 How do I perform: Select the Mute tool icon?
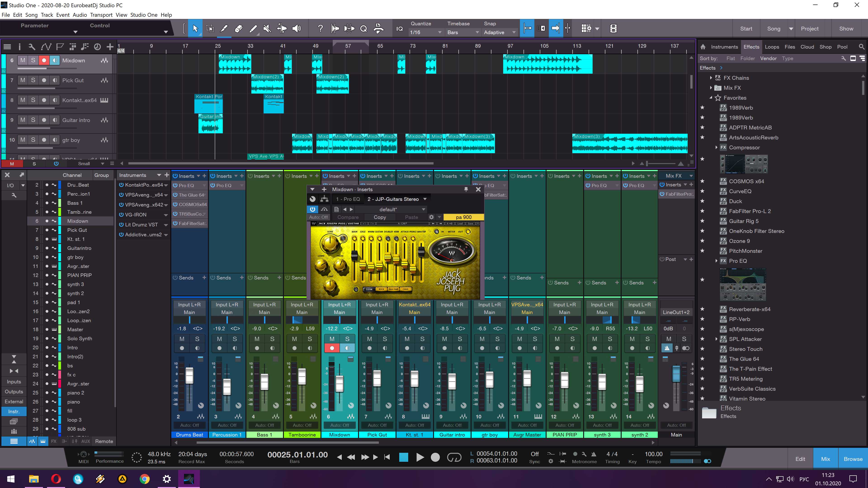(267, 29)
